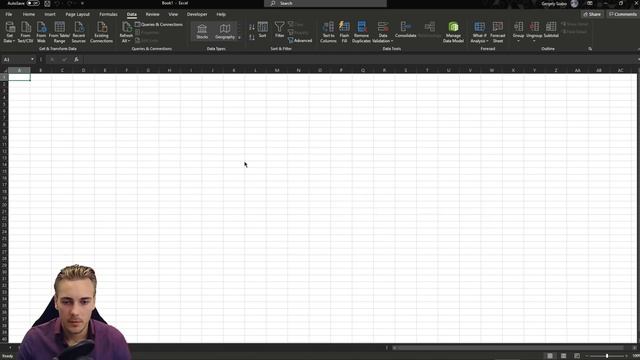Select the Geography data type
This screenshot has width=640, height=360.
[x=225, y=31]
